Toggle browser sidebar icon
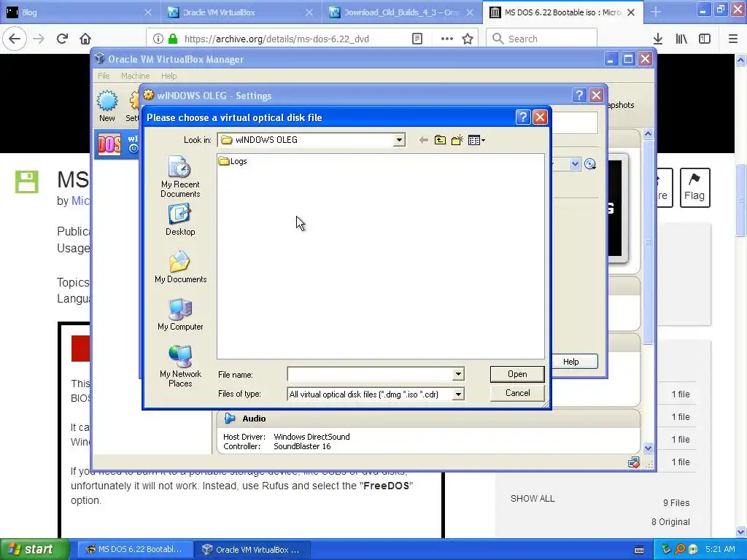This screenshot has height=560, width=747. point(705,39)
